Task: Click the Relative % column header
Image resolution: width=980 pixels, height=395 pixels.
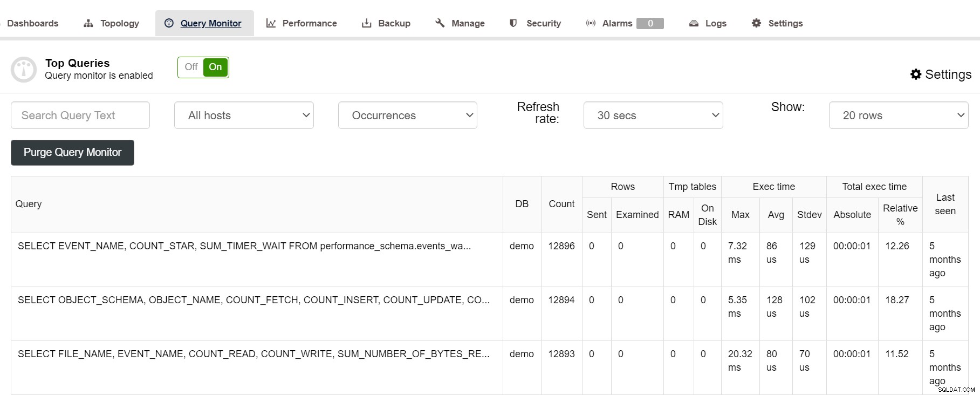Action: [900, 215]
